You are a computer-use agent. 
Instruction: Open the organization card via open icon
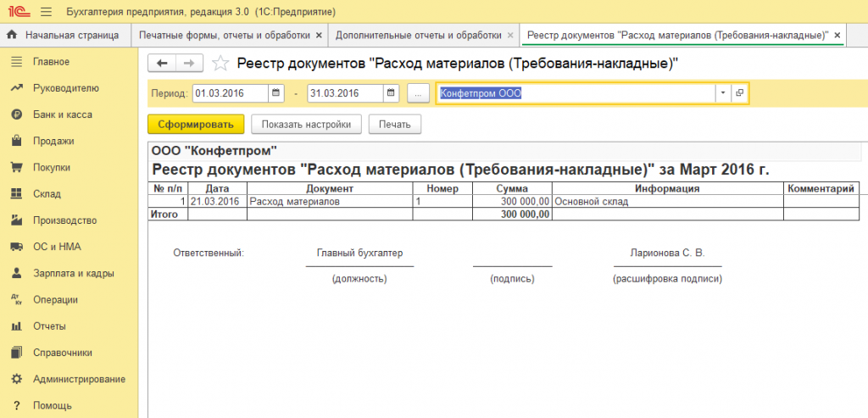point(739,93)
